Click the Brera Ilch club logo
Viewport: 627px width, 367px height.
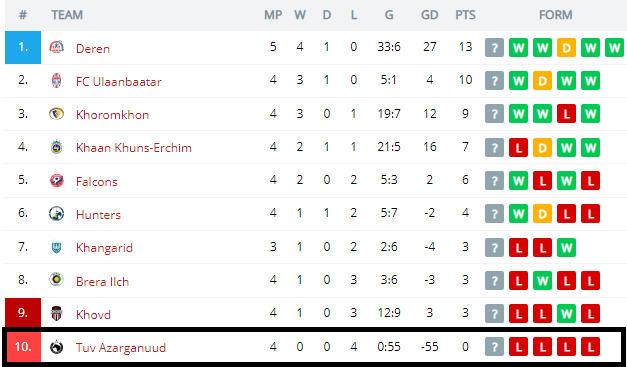click(56, 280)
